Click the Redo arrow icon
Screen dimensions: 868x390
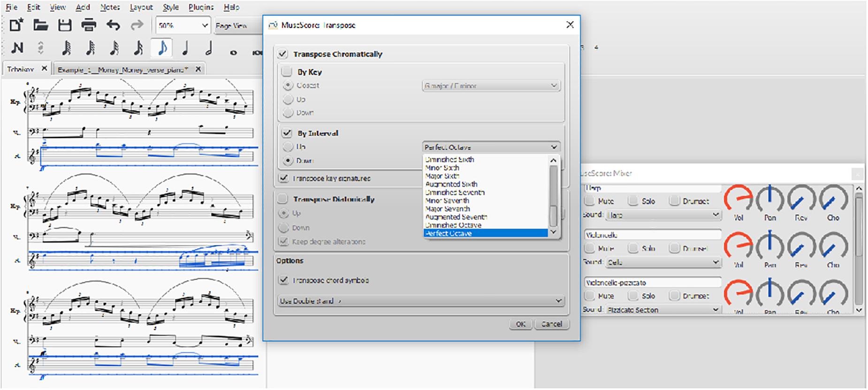tap(137, 25)
